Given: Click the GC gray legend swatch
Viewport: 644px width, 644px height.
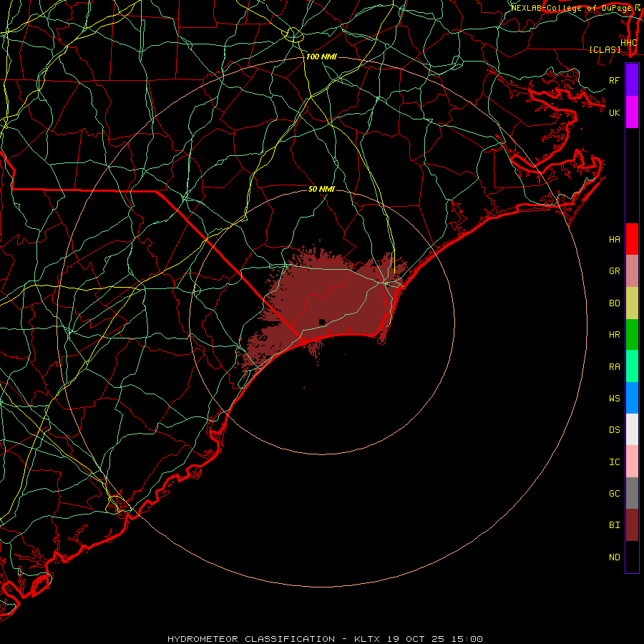Looking at the screenshot, I should (632, 493).
